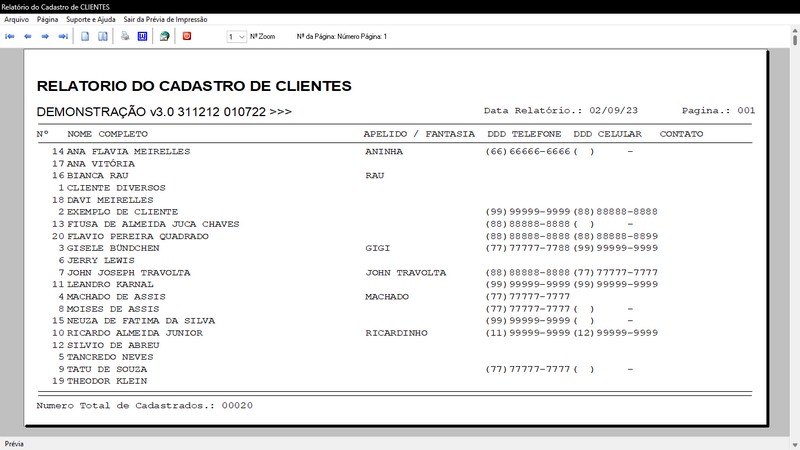Go to the first page arrow

tap(11, 36)
